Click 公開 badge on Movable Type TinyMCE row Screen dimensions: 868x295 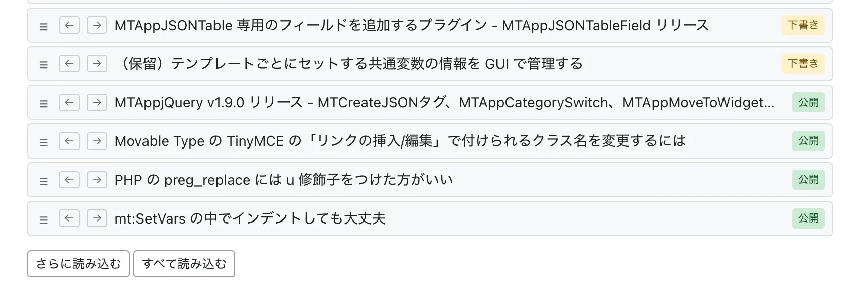(x=808, y=141)
